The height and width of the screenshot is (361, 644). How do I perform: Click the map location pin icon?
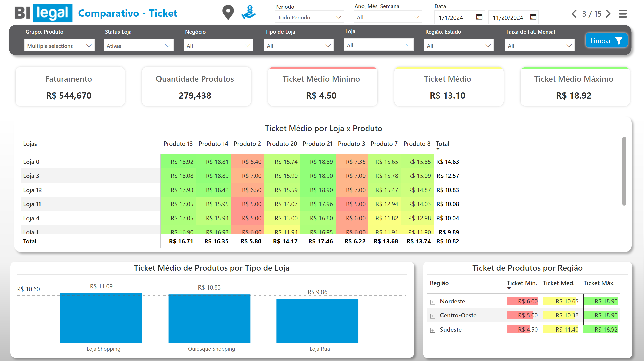click(x=228, y=12)
